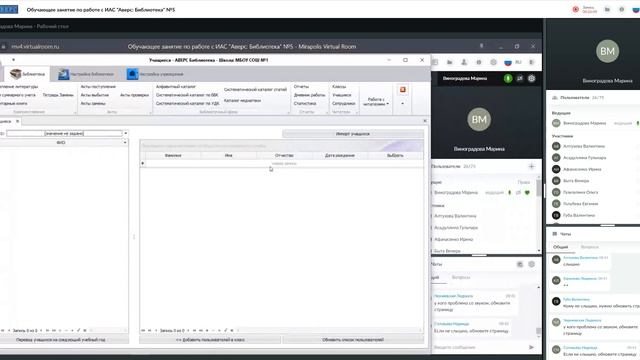The image size is (640, 360).
Task: Open Акты проверки in the ribbon
Action: 134,95
